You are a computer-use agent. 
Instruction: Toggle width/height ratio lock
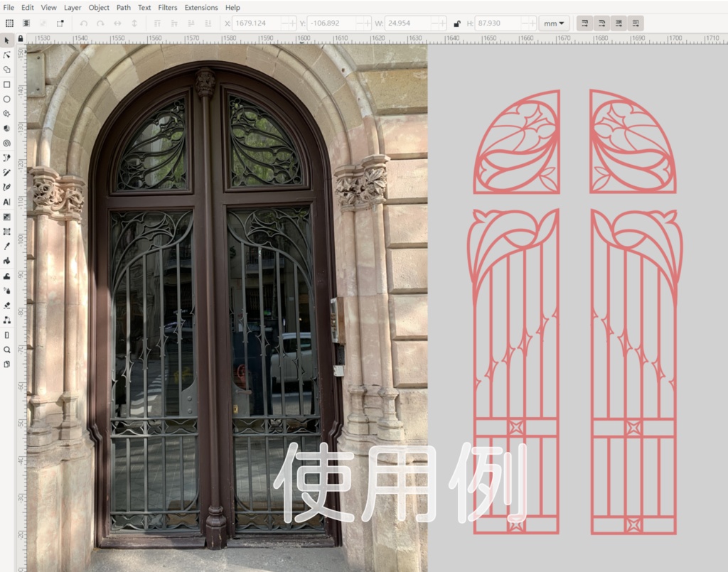point(457,23)
